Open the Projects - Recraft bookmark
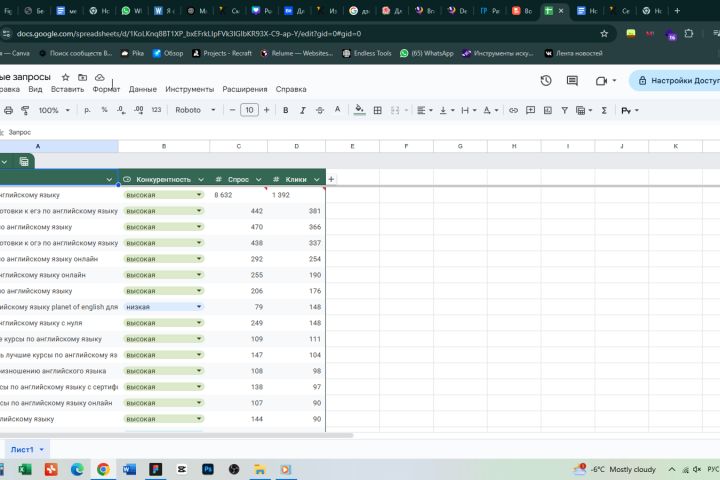Viewport: 720px width, 480px height. pyautogui.click(x=222, y=53)
